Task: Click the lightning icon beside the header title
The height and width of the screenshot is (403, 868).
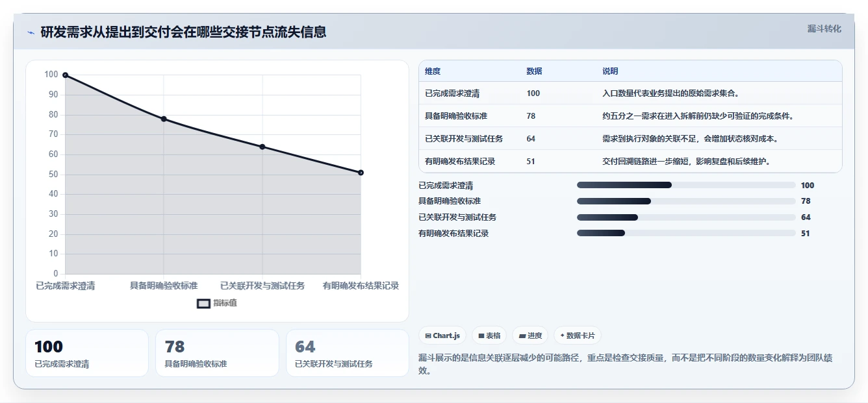Action: tap(31, 32)
